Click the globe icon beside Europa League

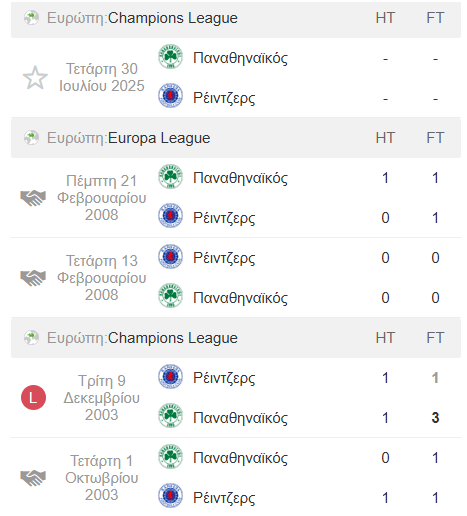[x=32, y=138]
